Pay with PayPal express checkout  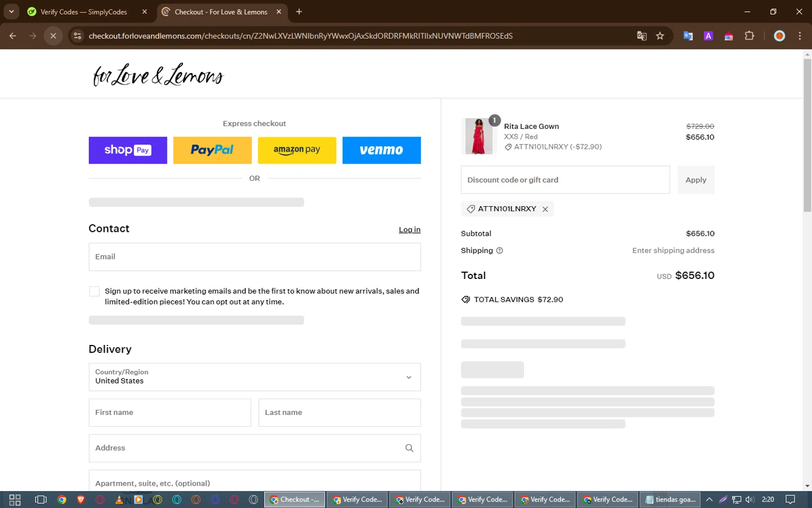pyautogui.click(x=212, y=150)
